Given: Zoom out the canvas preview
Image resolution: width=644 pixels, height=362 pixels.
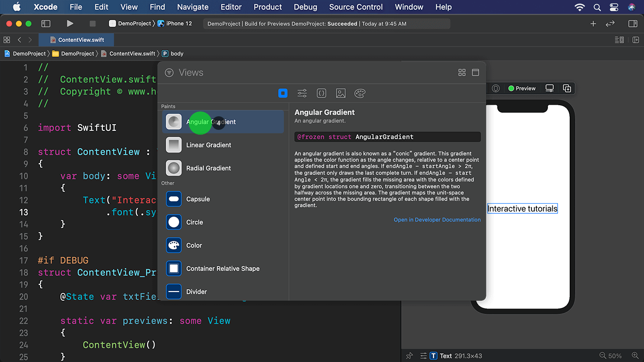Looking at the screenshot, I should 602,356.
